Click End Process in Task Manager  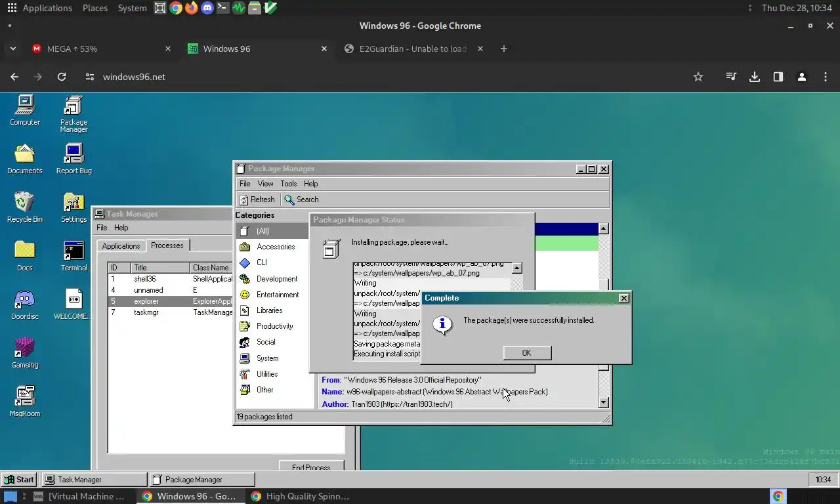pyautogui.click(x=311, y=467)
